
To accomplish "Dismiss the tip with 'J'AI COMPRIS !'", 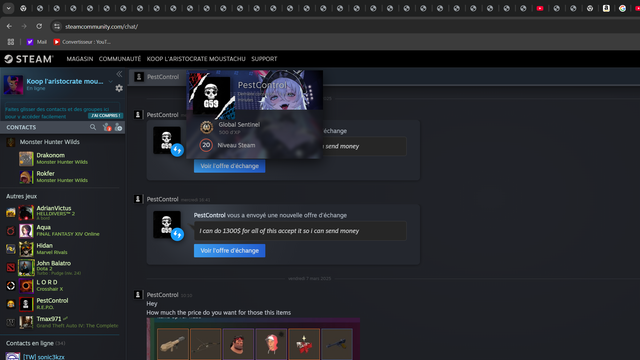I will pyautogui.click(x=105, y=116).
